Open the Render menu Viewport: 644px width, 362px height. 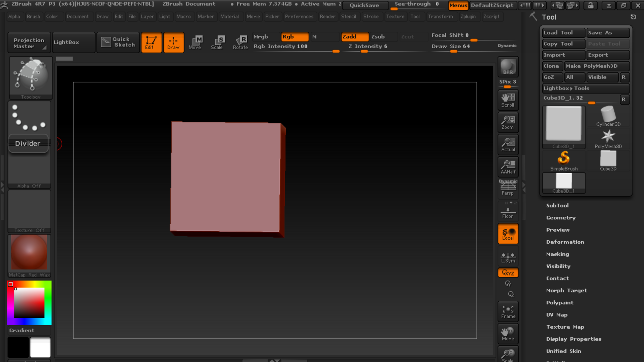click(x=327, y=17)
